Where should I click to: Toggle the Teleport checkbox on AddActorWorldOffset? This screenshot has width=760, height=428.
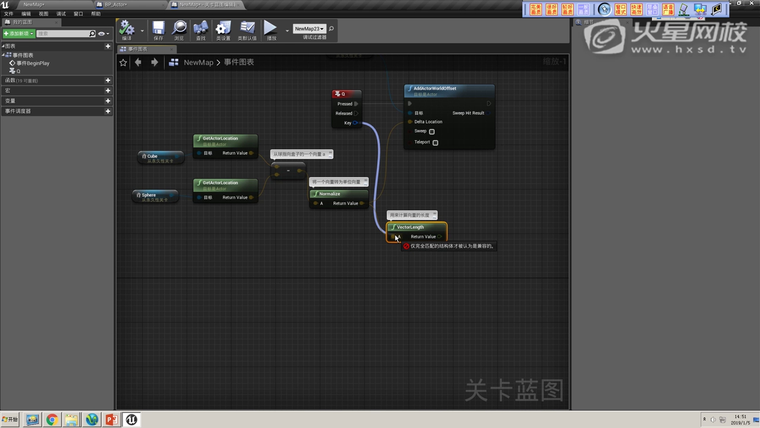tap(435, 142)
